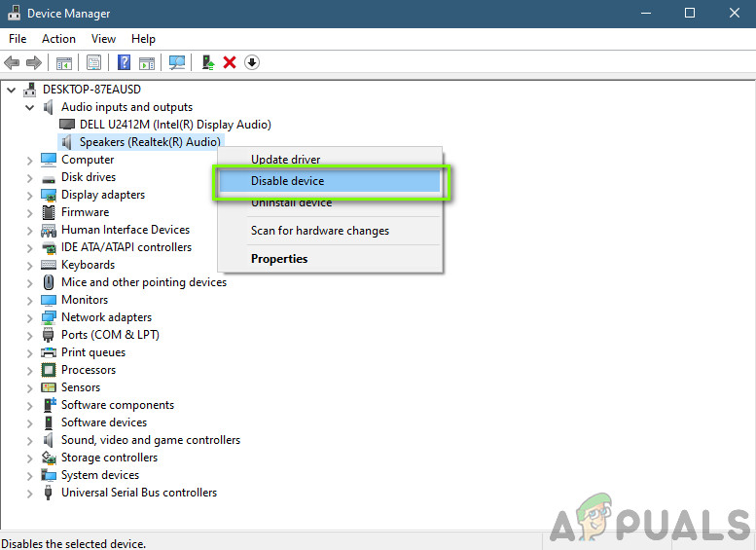Screen dimensions: 756x550
Task: Click the Keyboards icon
Action: click(49, 265)
